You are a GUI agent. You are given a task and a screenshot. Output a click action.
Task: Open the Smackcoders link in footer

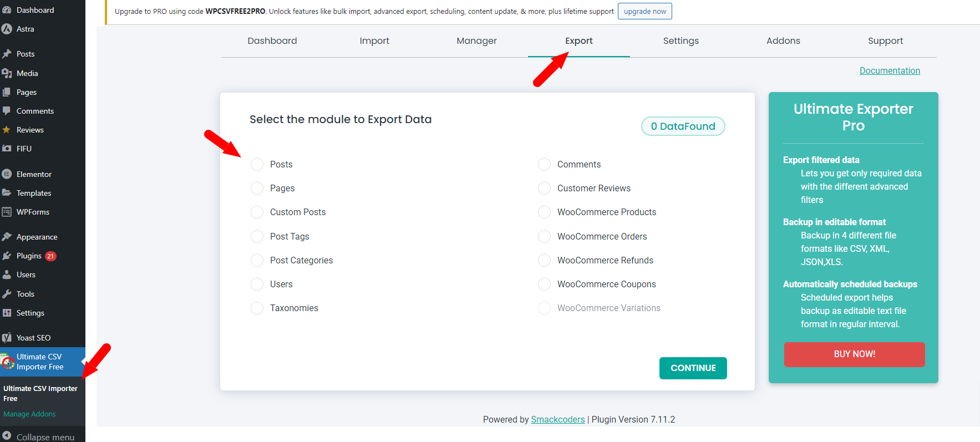(x=558, y=419)
